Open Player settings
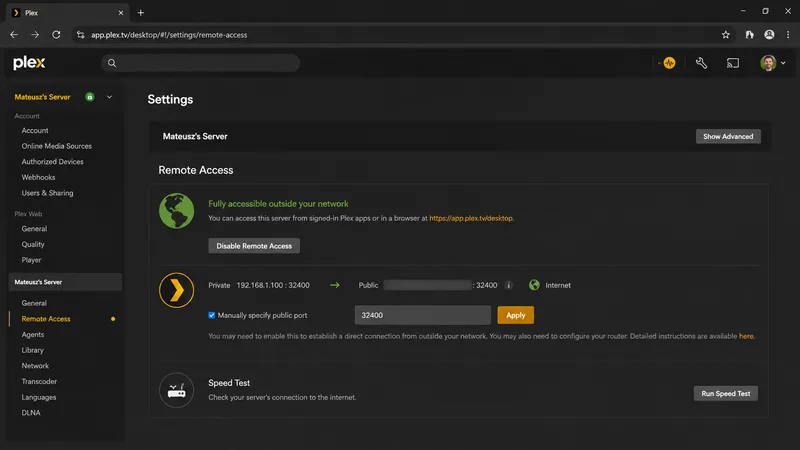Image resolution: width=800 pixels, height=450 pixels. click(31, 260)
